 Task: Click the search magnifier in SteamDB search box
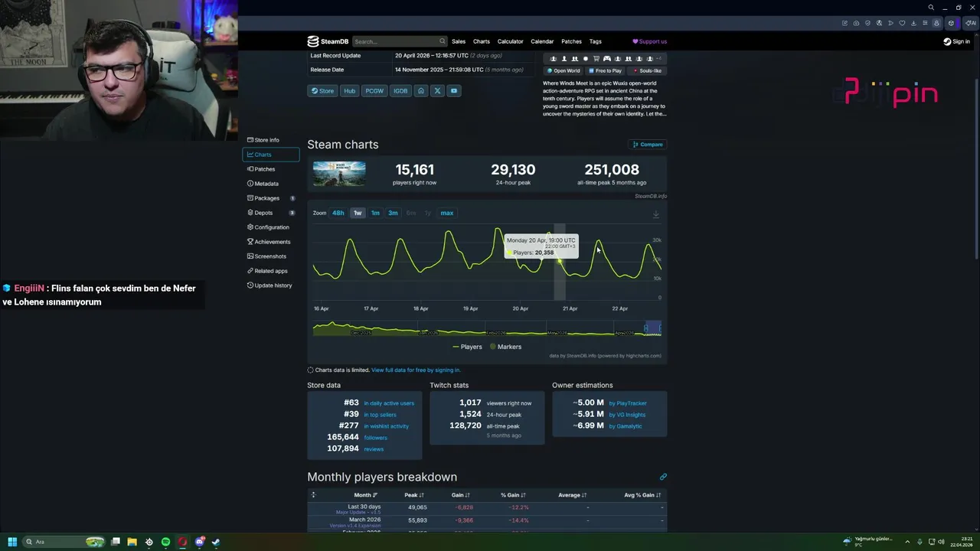(x=442, y=41)
